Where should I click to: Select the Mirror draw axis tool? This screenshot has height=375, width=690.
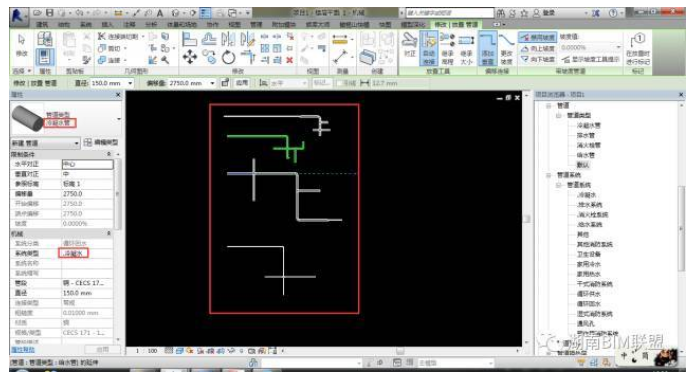point(248,39)
